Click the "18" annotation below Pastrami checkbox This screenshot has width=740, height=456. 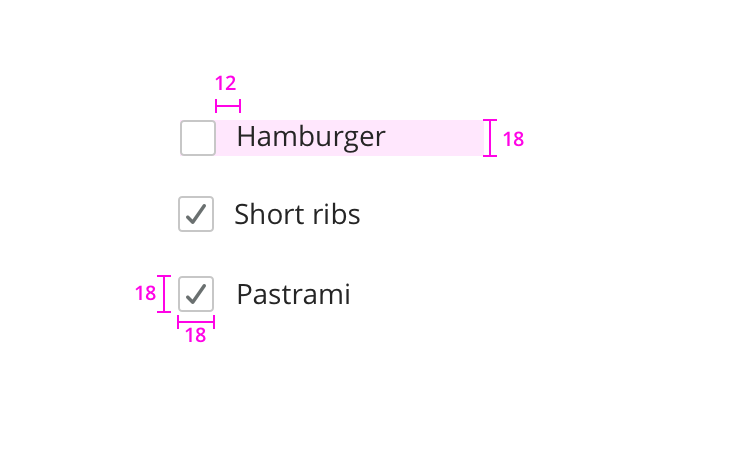[196, 336]
